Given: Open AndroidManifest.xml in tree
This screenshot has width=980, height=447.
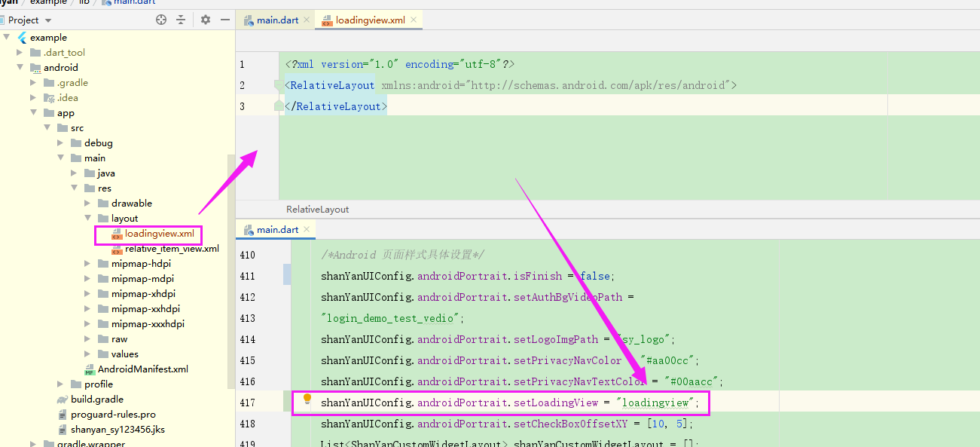Looking at the screenshot, I should point(143,369).
